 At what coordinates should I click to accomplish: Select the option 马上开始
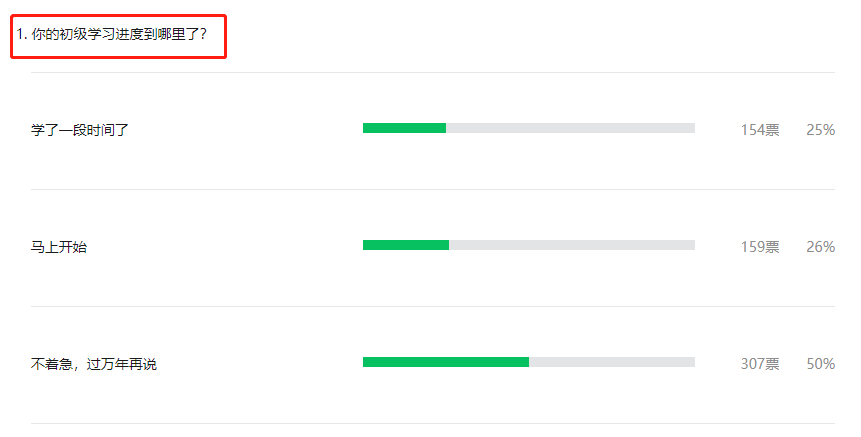click(x=59, y=247)
